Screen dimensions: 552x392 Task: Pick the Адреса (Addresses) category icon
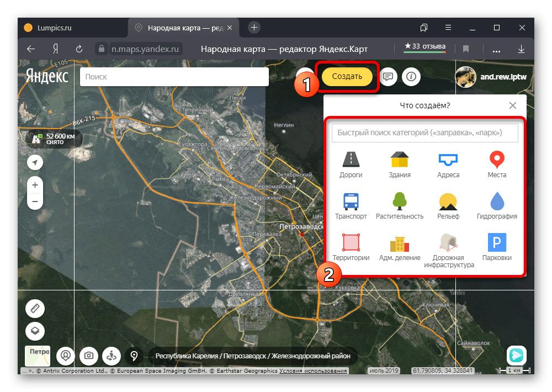click(448, 160)
